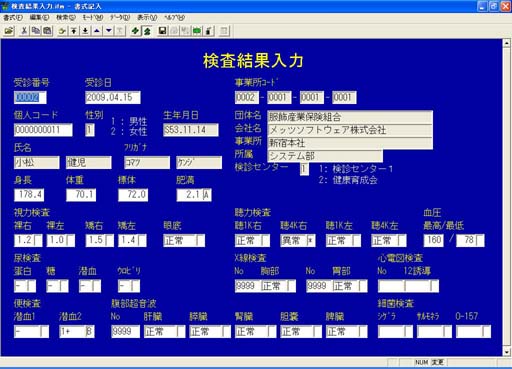Screen dimensions: 512x369
Task: Click the black figure icon beside green rectangle
Action: [209, 31]
